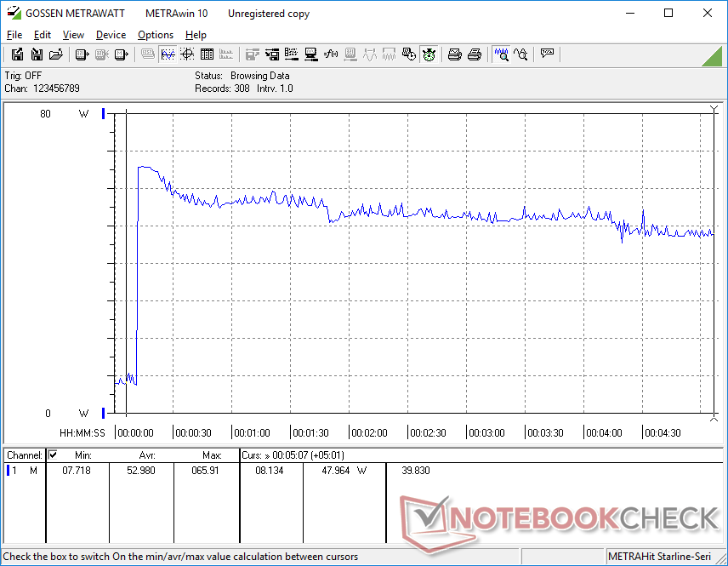Switch to the table view icon
The image size is (728, 566).
click(207, 54)
